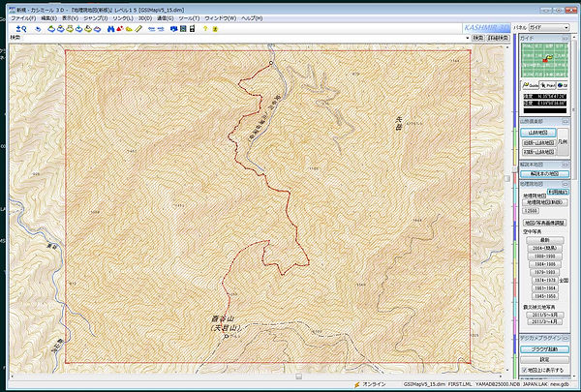Switch to the Guide tab in guide panel

(x=530, y=85)
